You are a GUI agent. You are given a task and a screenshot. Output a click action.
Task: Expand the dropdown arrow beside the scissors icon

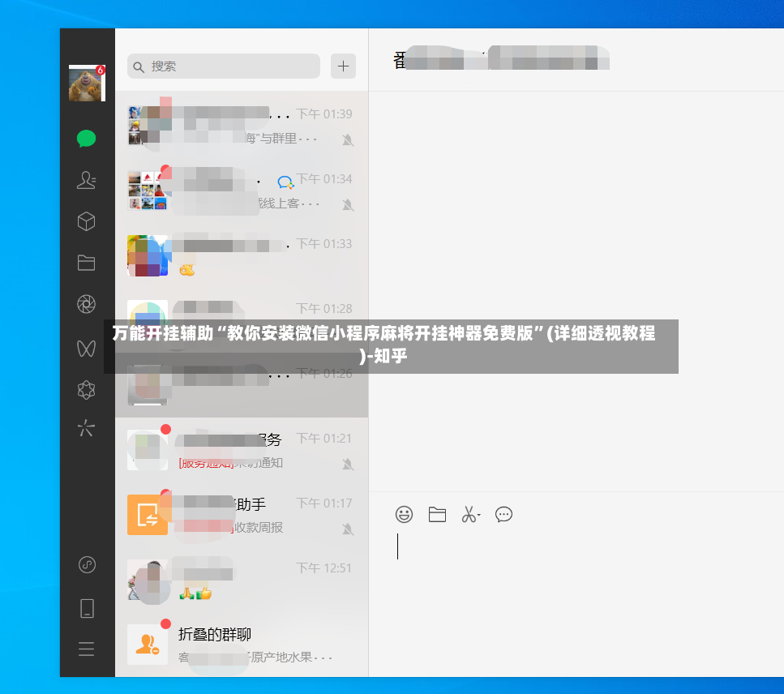[479, 515]
